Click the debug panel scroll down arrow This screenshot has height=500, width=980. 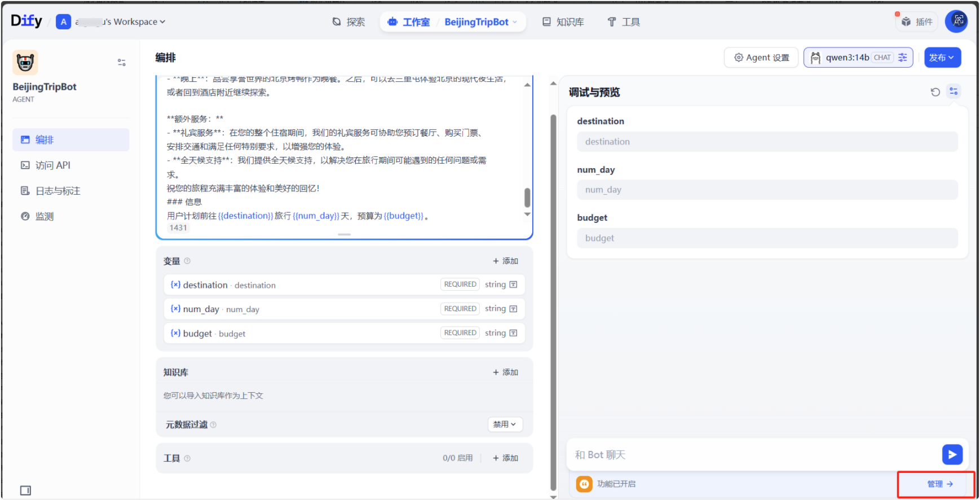[553, 497]
